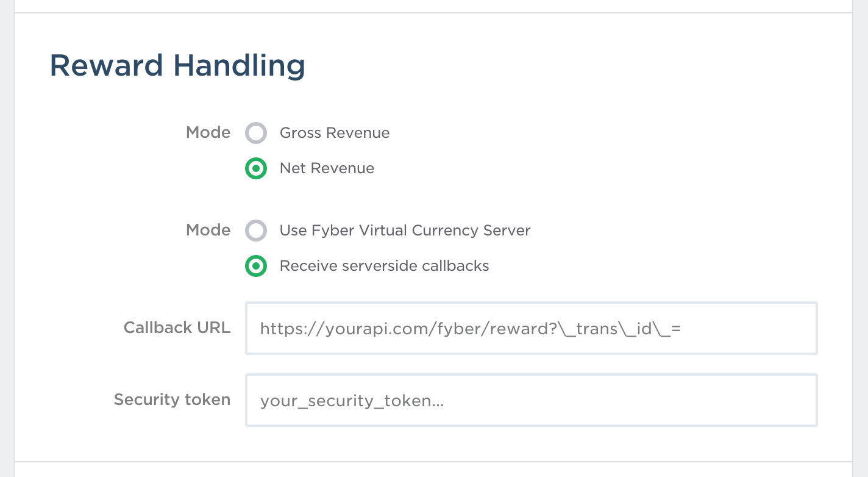Click the Callback URL label
The width and height of the screenshot is (868, 477).
point(177,328)
